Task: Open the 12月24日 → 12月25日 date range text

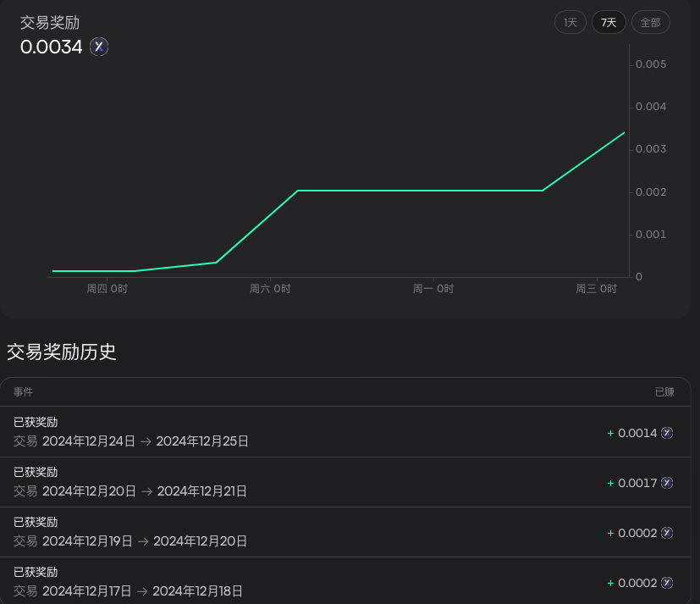Action: pos(145,441)
